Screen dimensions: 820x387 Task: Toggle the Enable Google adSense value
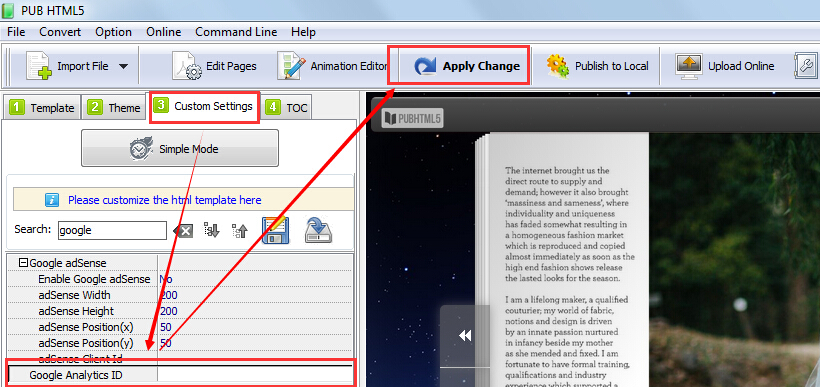255,279
